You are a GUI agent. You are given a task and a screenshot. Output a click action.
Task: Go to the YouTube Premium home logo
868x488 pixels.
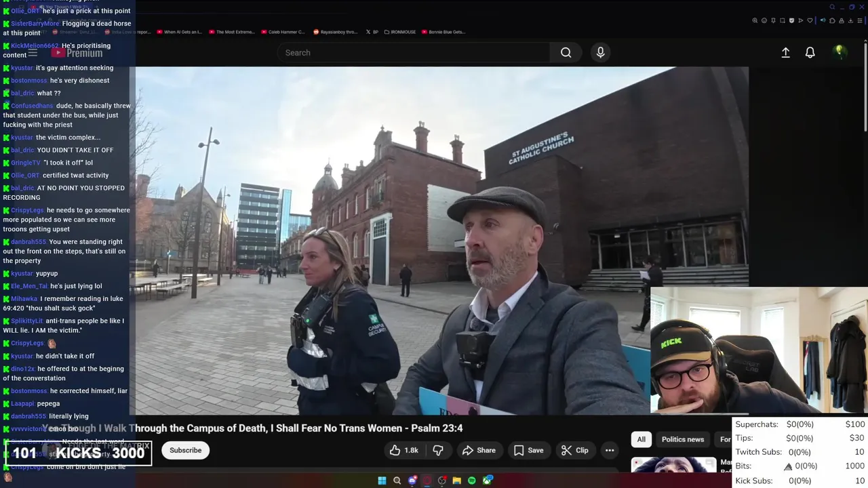coord(77,53)
